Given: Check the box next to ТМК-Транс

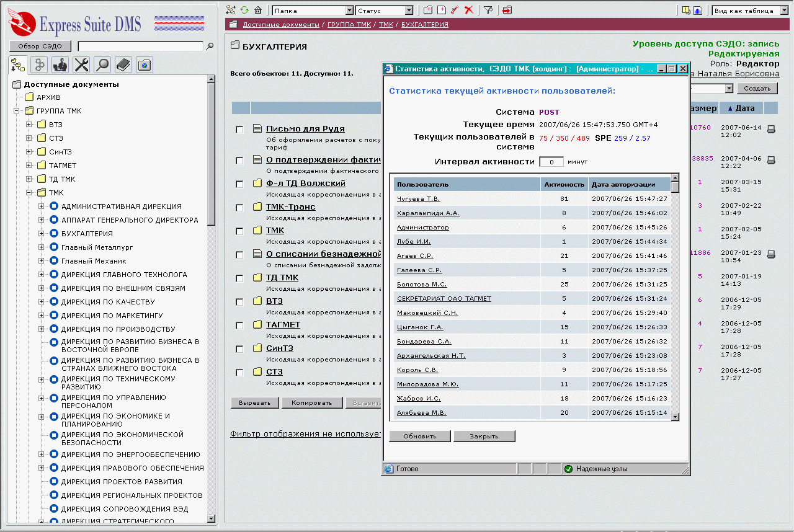Looking at the screenshot, I should point(239,208).
